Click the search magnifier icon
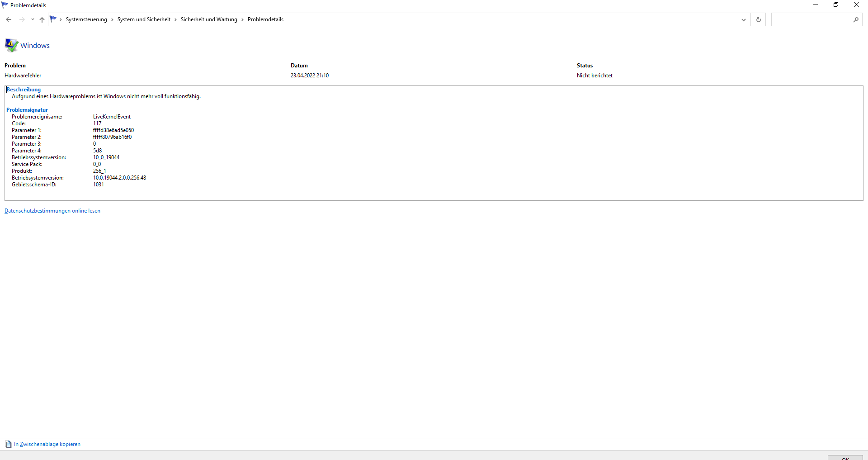 click(x=856, y=19)
